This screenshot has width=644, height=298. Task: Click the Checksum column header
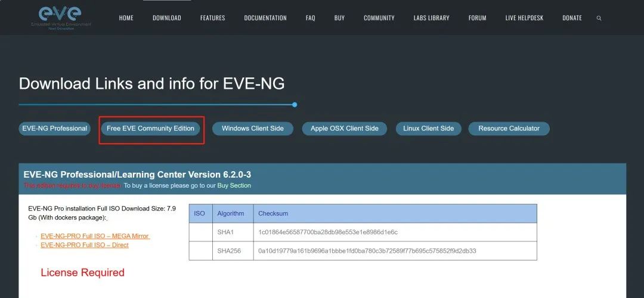tap(395, 213)
